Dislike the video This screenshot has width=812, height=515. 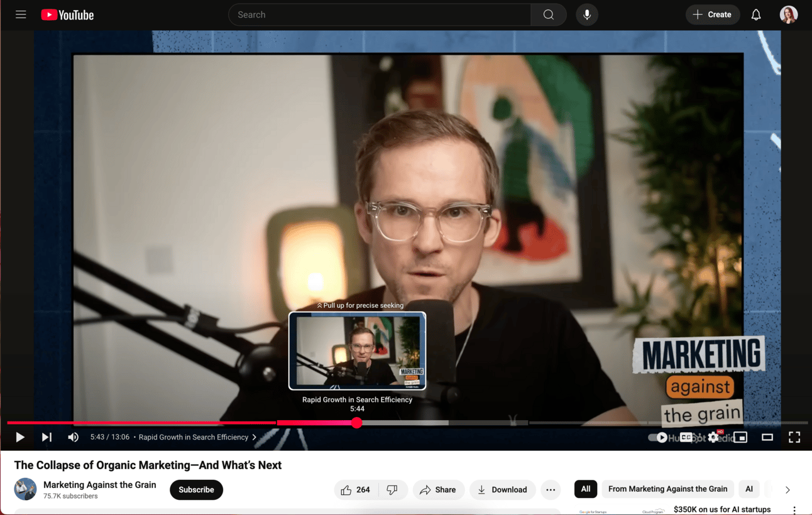tap(393, 490)
